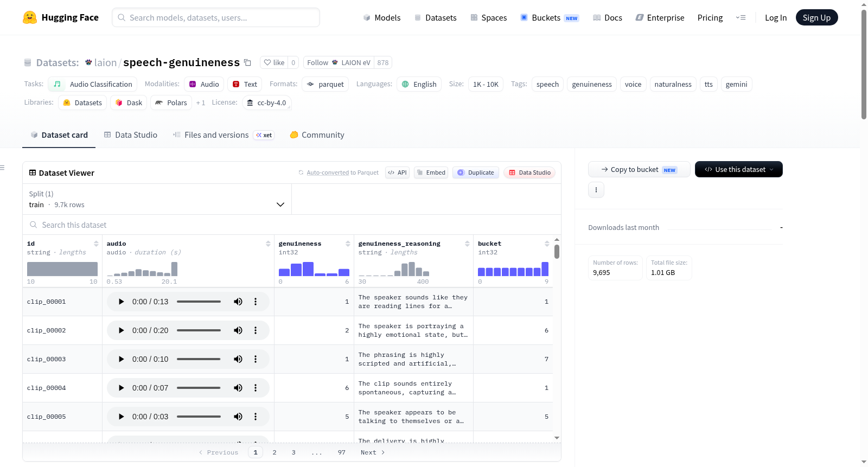Focus the top search models field
Screen dimensions: 868x467
(216, 17)
